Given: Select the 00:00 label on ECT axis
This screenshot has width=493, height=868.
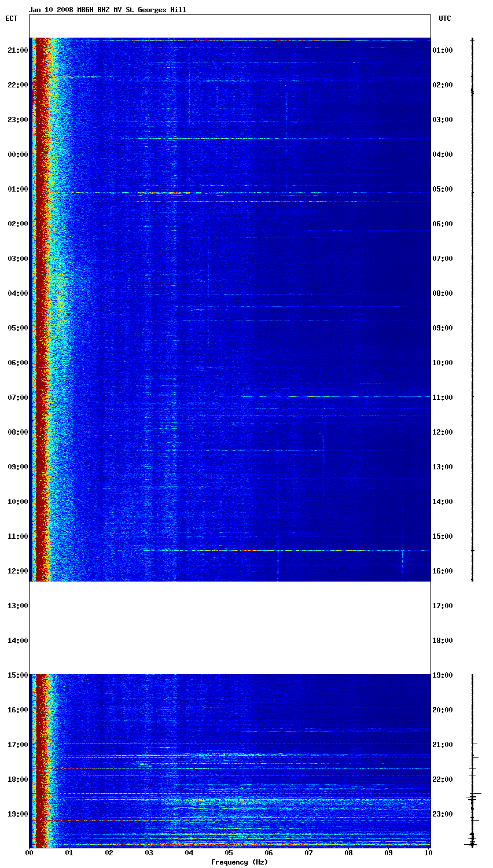Looking at the screenshot, I should click(18, 155).
